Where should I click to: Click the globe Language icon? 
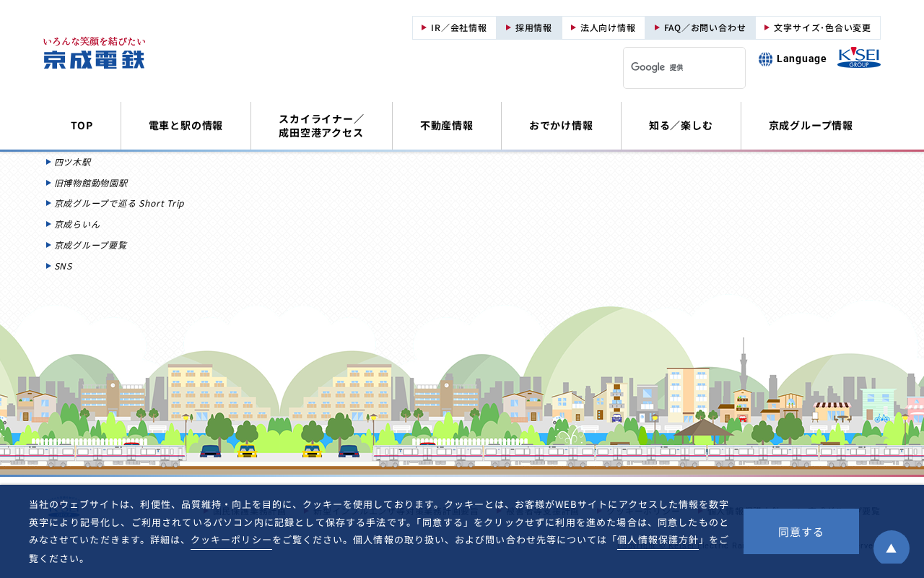click(x=765, y=59)
